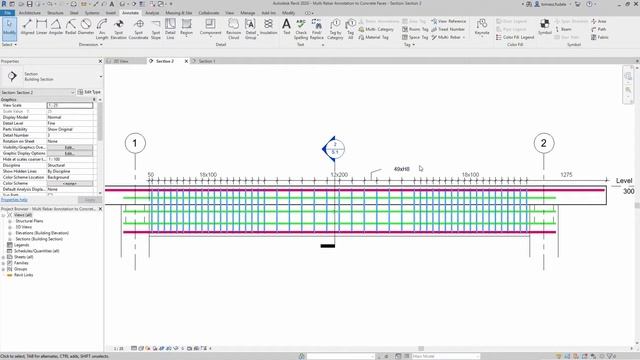This screenshot has width=640, height=360.
Task: Open the Section: Section 2 instance dropdown
Action: [38, 92]
